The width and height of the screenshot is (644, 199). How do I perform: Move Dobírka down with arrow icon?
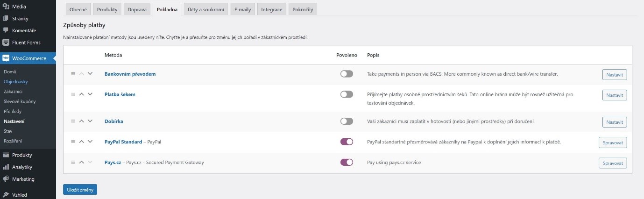[x=90, y=121]
